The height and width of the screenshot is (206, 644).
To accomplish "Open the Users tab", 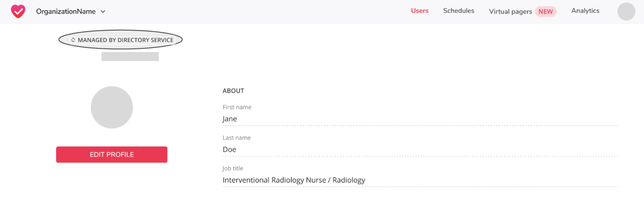I will click(x=420, y=11).
